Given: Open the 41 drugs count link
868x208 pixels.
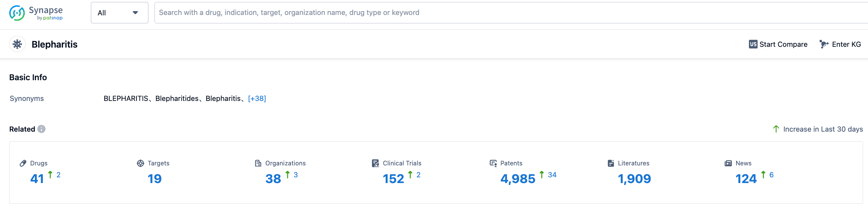Looking at the screenshot, I should [37, 179].
